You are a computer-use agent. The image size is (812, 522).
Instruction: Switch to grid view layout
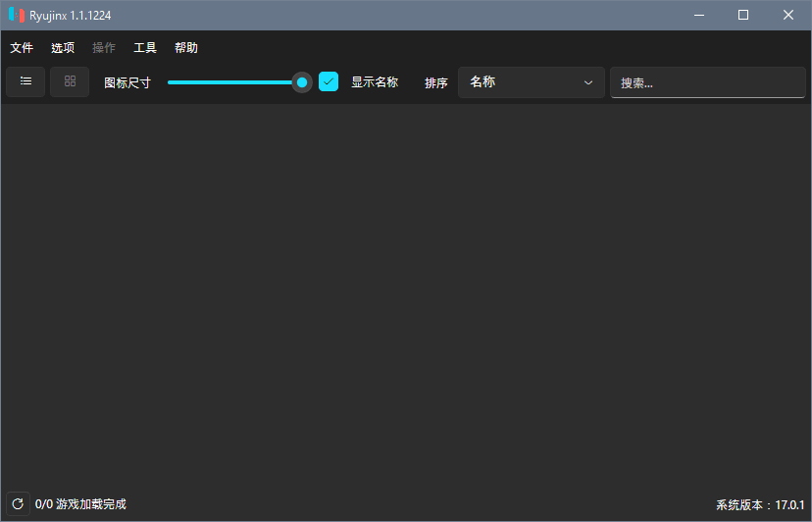click(70, 82)
